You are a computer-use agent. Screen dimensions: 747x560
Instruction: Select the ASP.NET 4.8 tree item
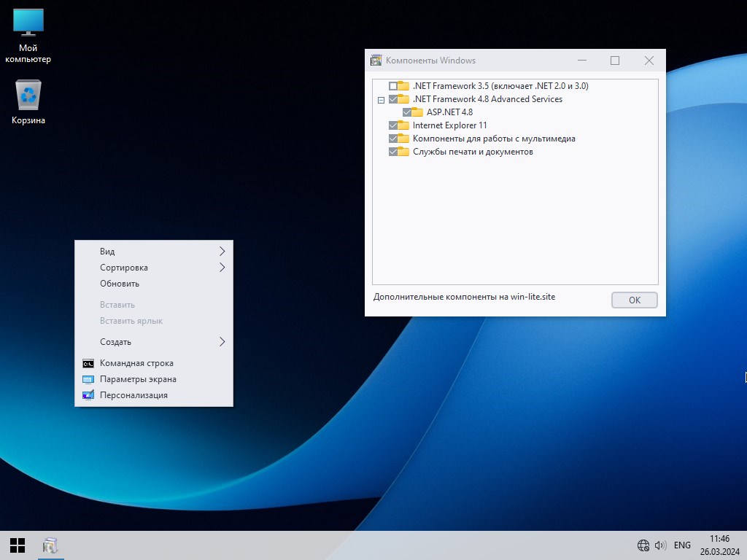[449, 112]
